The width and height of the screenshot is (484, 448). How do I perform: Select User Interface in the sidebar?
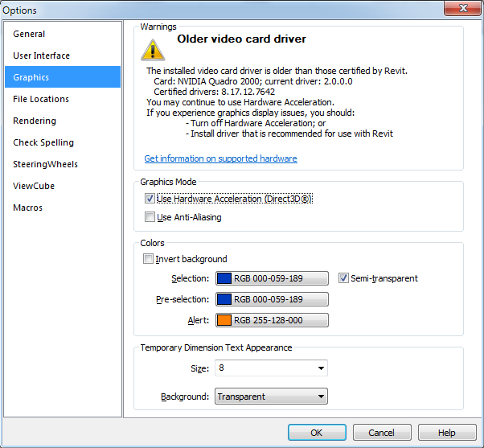[63, 55]
